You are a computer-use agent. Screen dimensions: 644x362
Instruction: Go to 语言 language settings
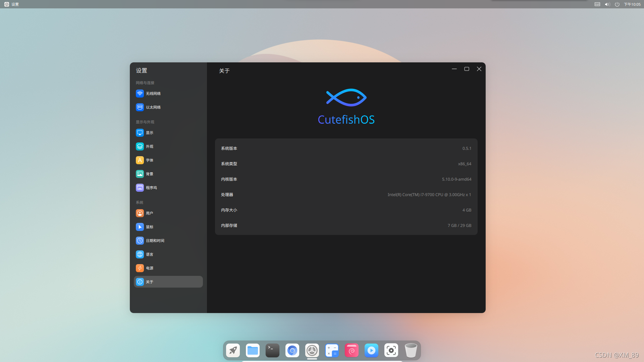149,254
